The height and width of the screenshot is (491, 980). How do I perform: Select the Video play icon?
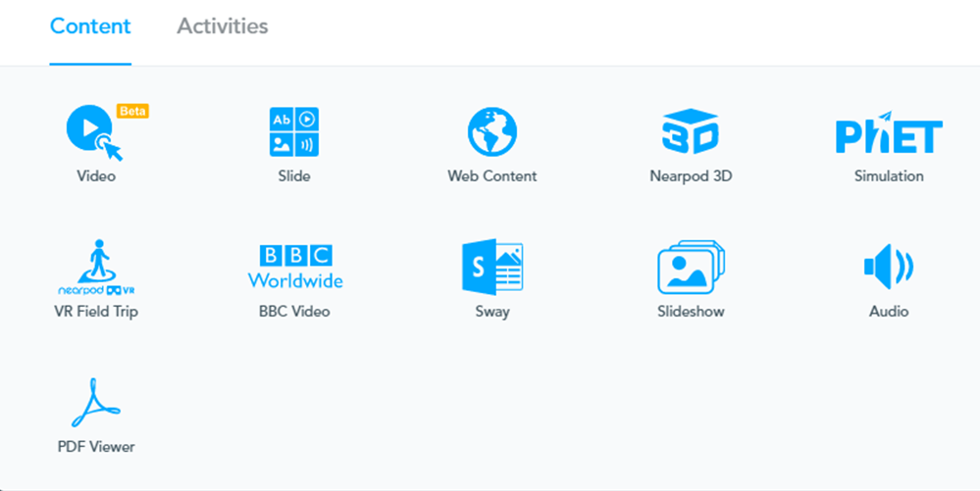tap(94, 132)
